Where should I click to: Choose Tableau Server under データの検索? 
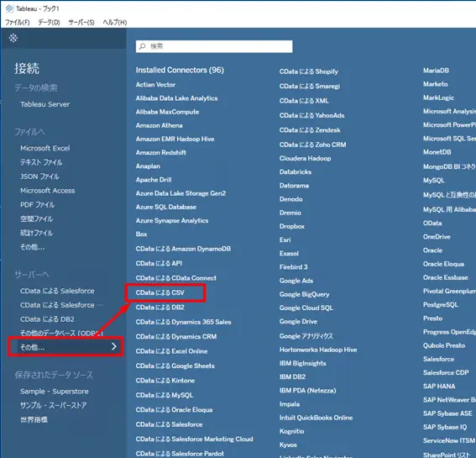[x=45, y=104]
